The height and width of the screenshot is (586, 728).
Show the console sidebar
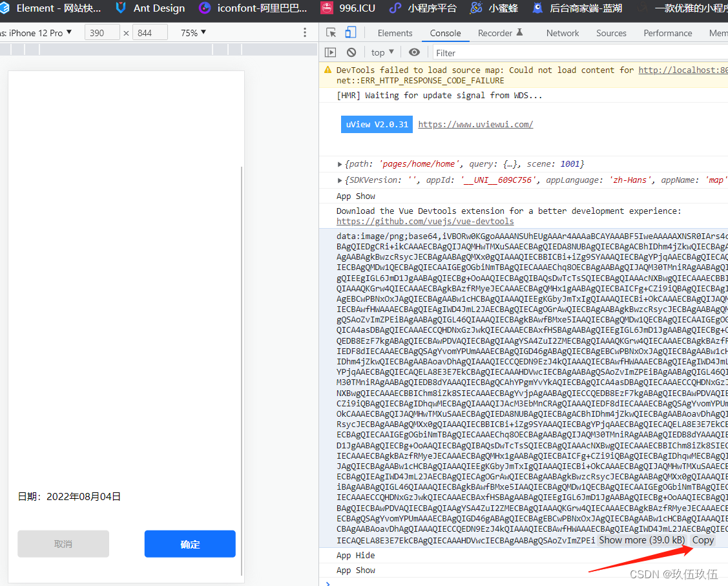[x=330, y=52]
